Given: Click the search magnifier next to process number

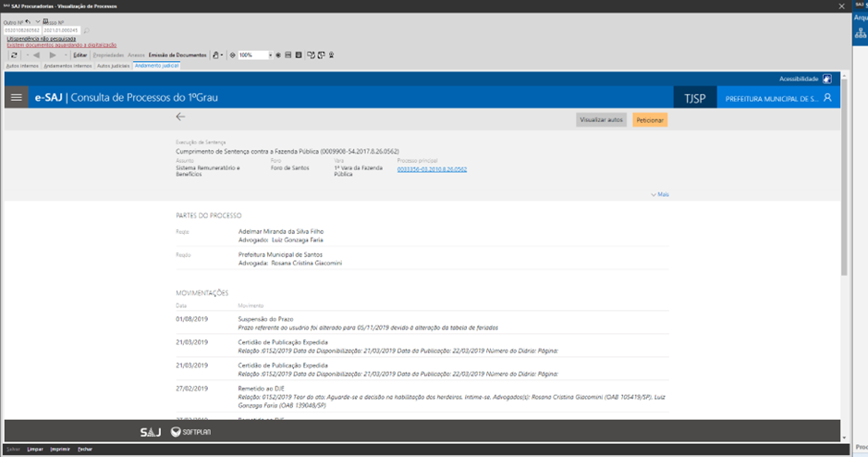Looking at the screenshot, I should (x=87, y=31).
